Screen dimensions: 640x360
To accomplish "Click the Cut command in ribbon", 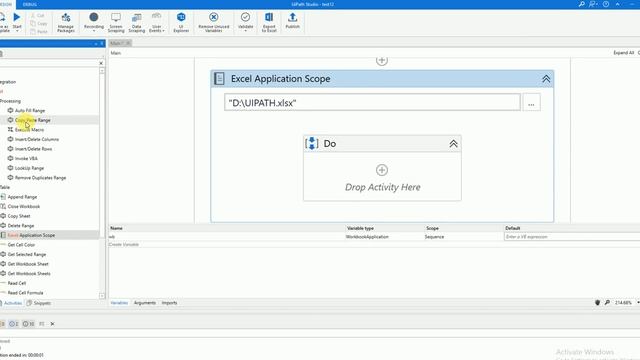I will click(x=38, y=16).
